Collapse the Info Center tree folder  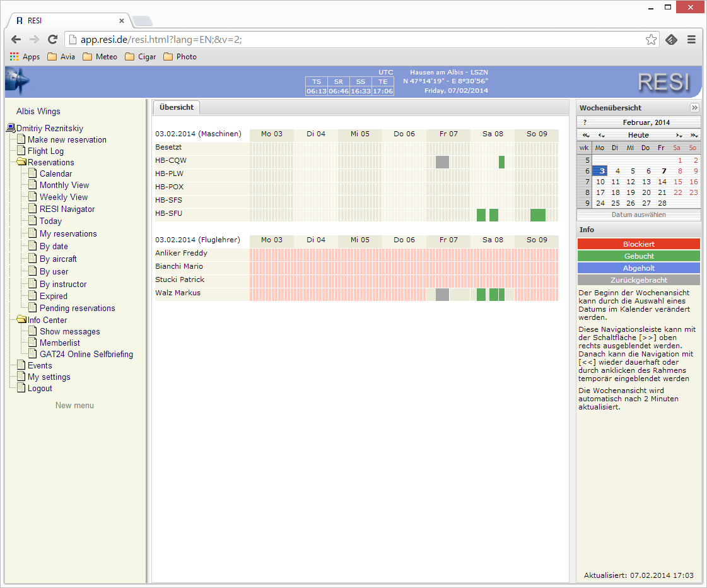point(22,320)
